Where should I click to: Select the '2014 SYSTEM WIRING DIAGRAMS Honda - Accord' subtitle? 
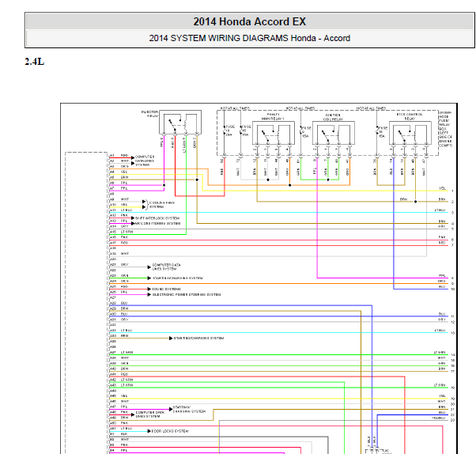point(250,38)
